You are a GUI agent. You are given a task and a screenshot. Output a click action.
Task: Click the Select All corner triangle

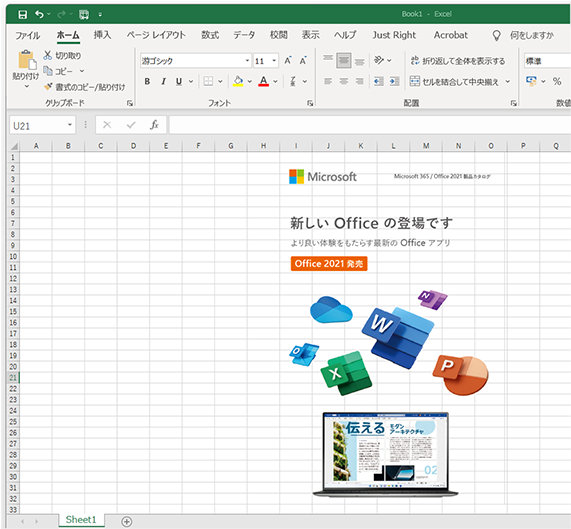pos(14,146)
